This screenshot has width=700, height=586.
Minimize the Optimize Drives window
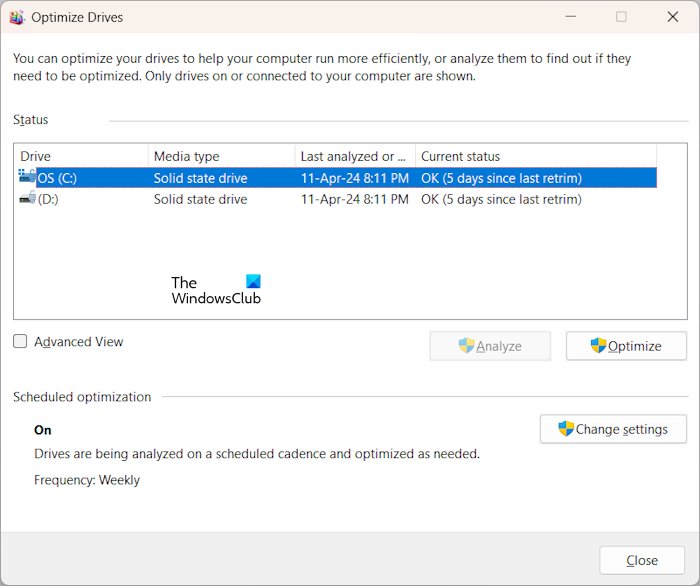tap(571, 17)
